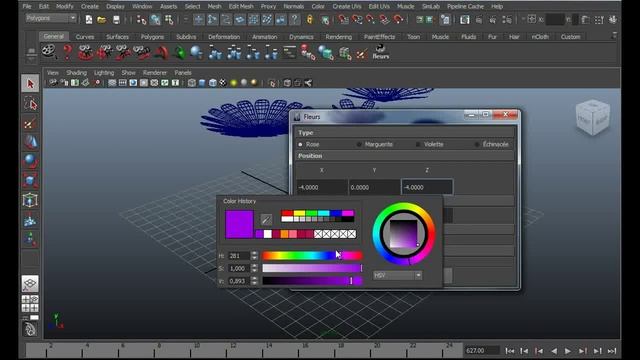
Task: Pick the Rotate tool sphere icon
Action: click(30, 161)
